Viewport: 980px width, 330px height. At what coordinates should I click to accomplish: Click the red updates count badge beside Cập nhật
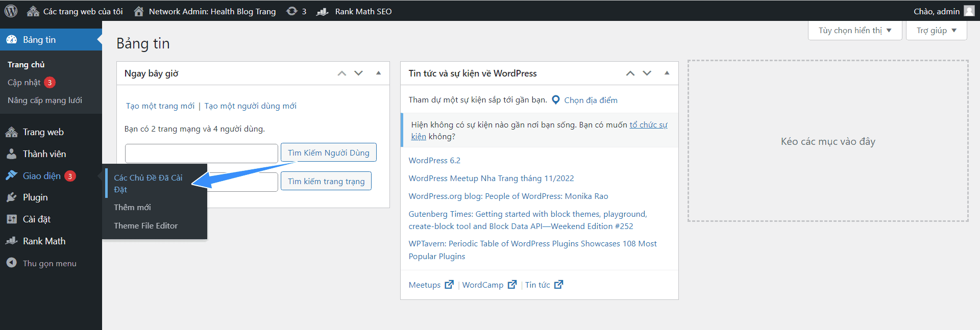pos(50,82)
